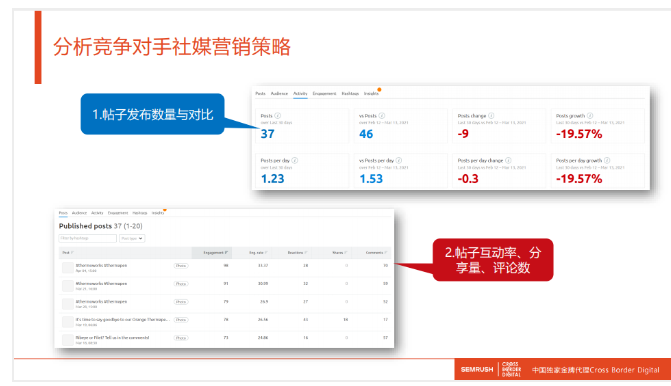Open the Hashtags tab above Published posts

click(x=140, y=213)
